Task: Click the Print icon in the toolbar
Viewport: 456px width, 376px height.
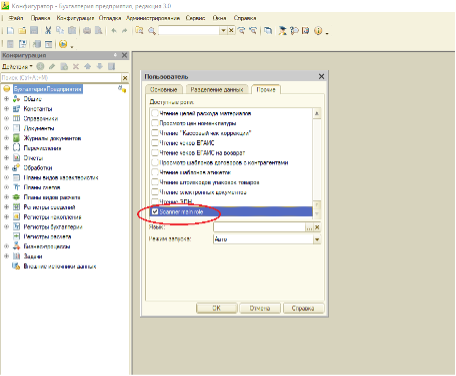Action: [x=87, y=31]
